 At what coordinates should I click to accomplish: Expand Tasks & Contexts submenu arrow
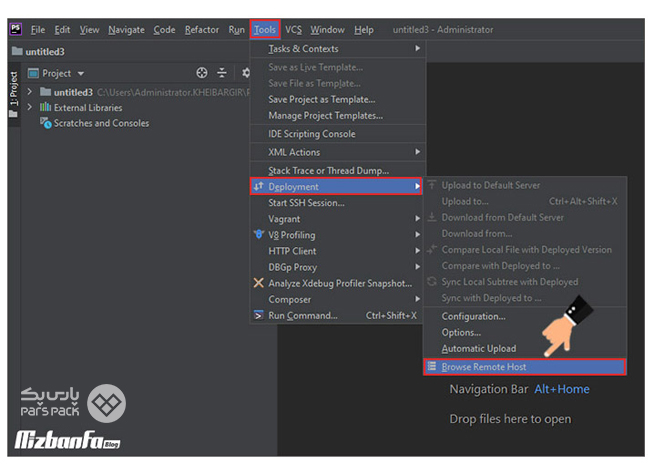pos(417,48)
